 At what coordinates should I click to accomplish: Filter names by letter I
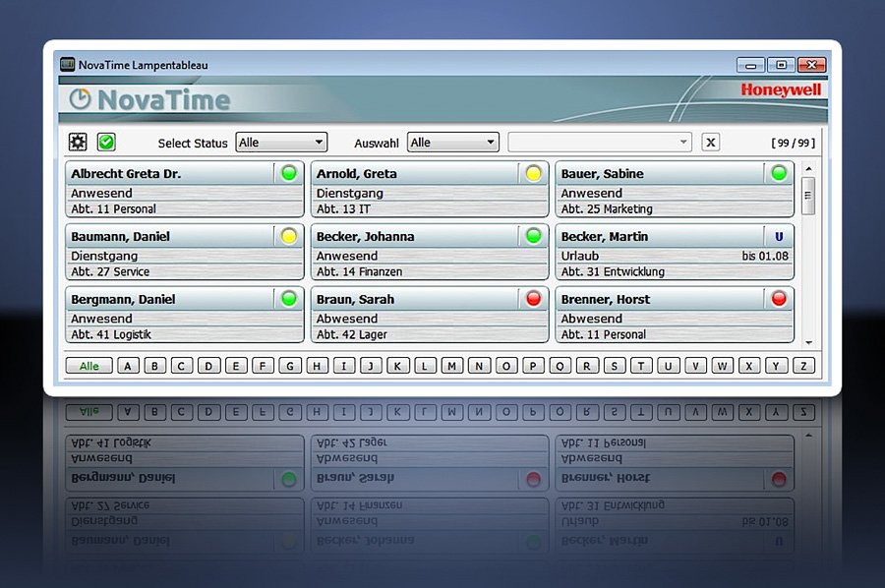[344, 366]
